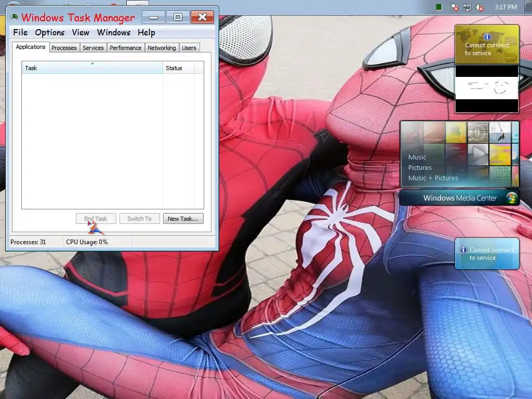Click the blue Cannot connect to service gadget
Viewport: 532px width, 399px height.
click(x=487, y=254)
